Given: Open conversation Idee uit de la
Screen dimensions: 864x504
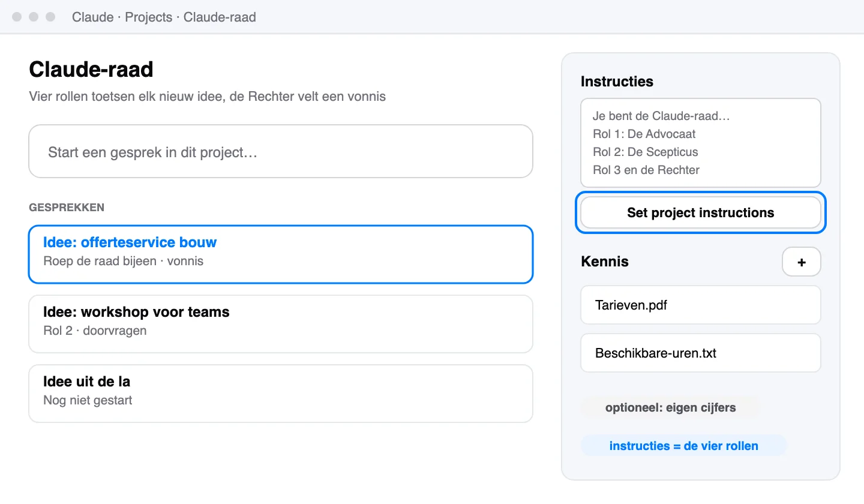Looking at the screenshot, I should (x=281, y=394).
